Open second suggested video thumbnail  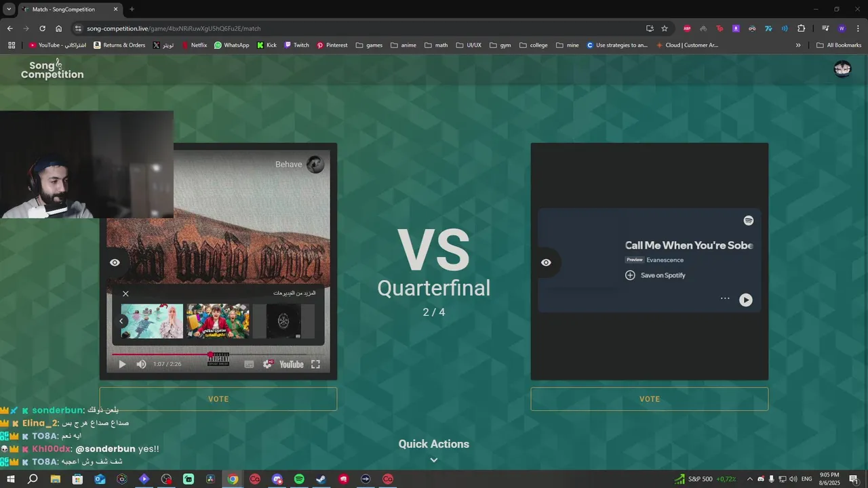[x=218, y=321]
